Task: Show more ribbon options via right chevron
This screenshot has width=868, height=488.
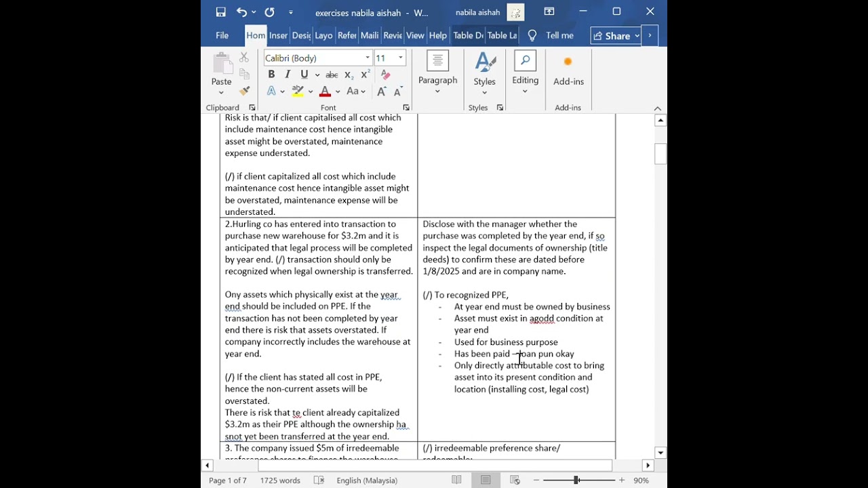Action: click(650, 35)
